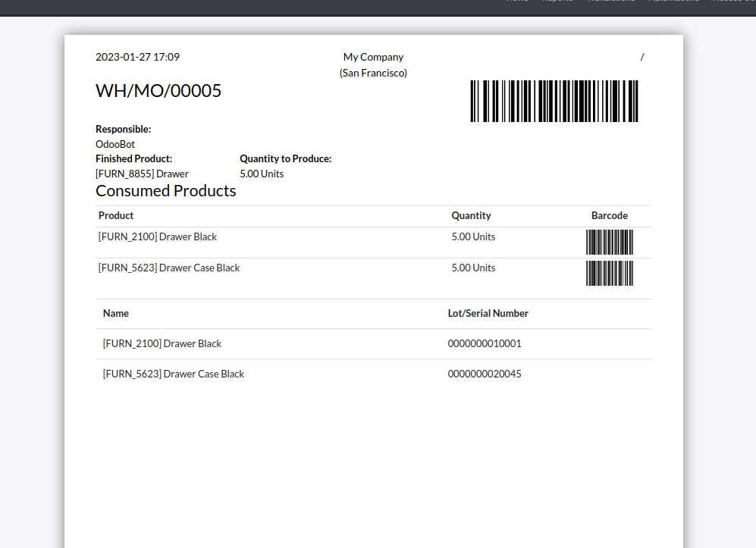Screen dimensions: 756x548
Task: Click the WH/MO/00005 order title
Action: tap(158, 91)
